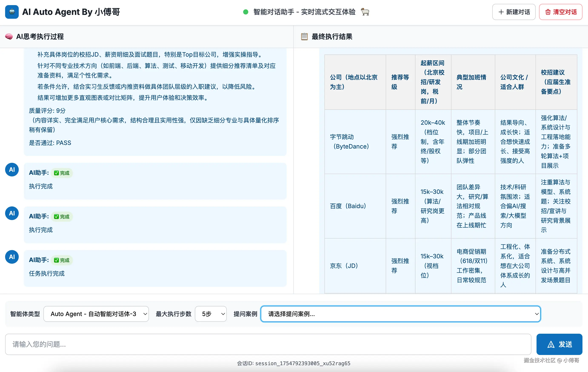Focus the 请输入您的问题 input field
Image resolution: width=588 pixels, height=372 pixels.
coord(268,344)
